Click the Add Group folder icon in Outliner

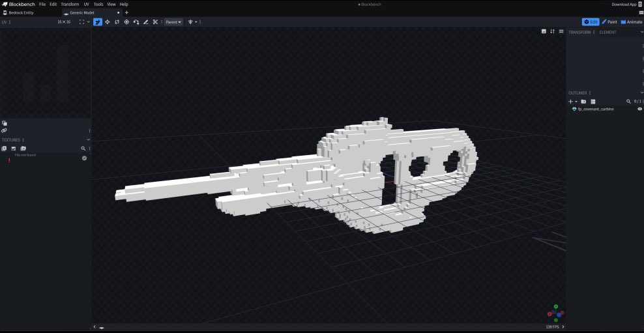click(x=583, y=102)
